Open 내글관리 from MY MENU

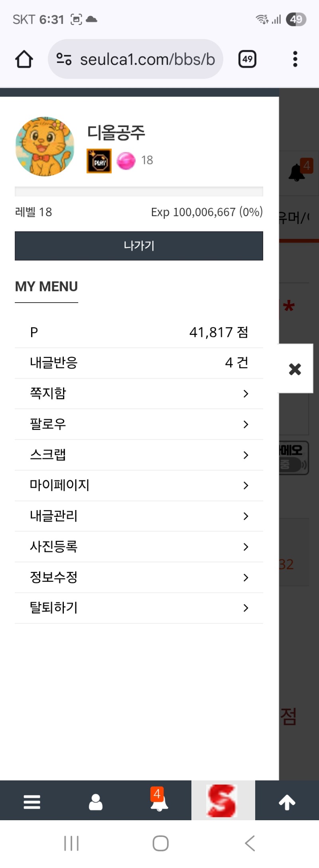pyautogui.click(x=139, y=516)
